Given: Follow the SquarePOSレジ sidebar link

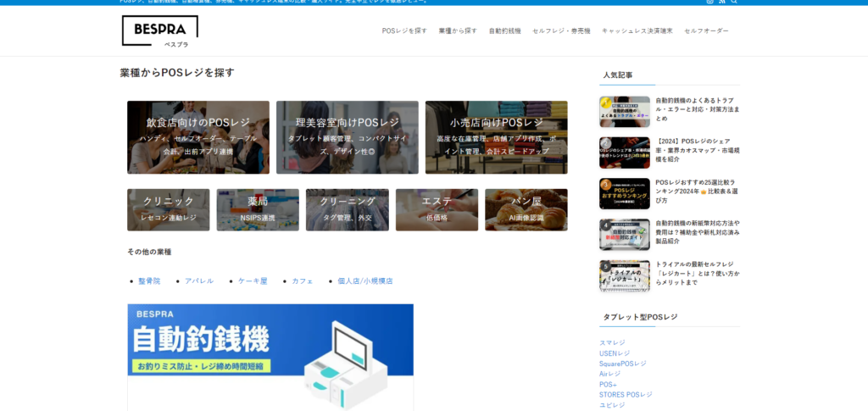Looking at the screenshot, I should coord(623,364).
